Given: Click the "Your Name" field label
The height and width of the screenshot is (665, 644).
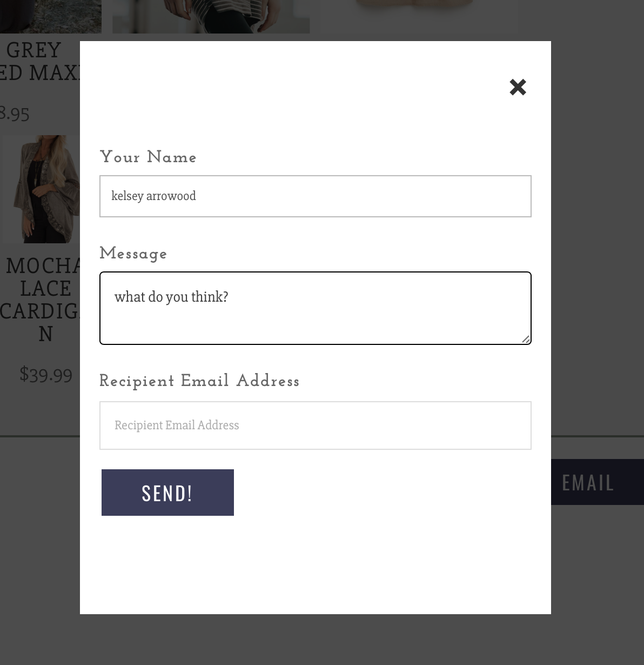Looking at the screenshot, I should coord(148,157).
